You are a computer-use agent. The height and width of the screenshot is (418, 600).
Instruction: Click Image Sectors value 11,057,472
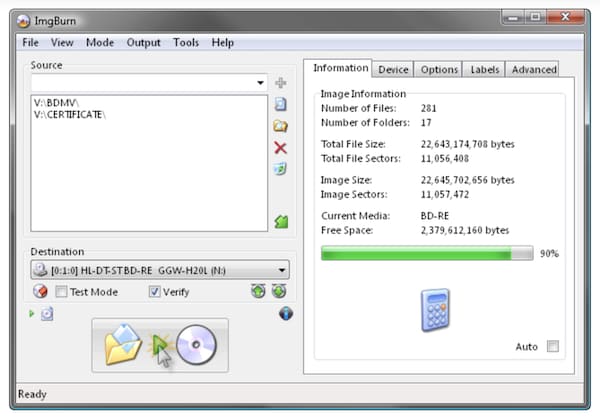[x=445, y=194]
